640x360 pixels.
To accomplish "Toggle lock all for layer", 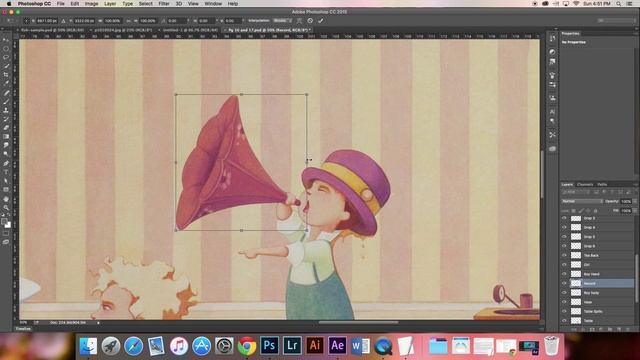I will (x=596, y=211).
